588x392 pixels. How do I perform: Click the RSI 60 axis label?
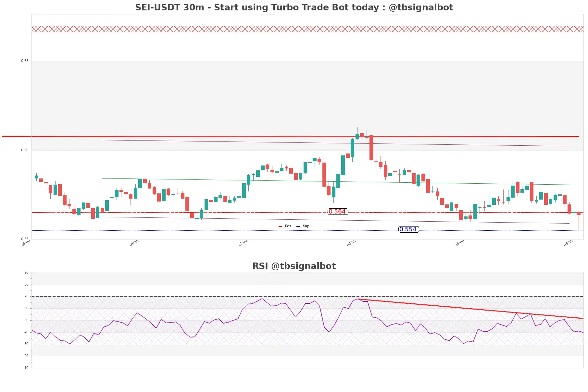pyautogui.click(x=26, y=308)
